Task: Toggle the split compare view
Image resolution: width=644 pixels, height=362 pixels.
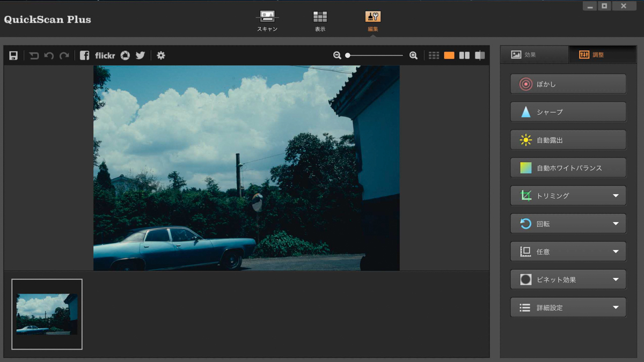Action: coord(480,55)
